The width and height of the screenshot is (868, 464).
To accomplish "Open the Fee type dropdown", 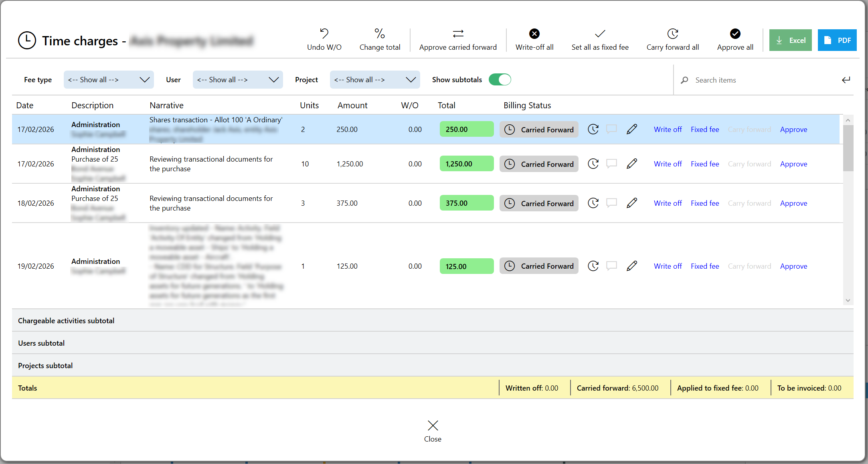I will 109,79.
